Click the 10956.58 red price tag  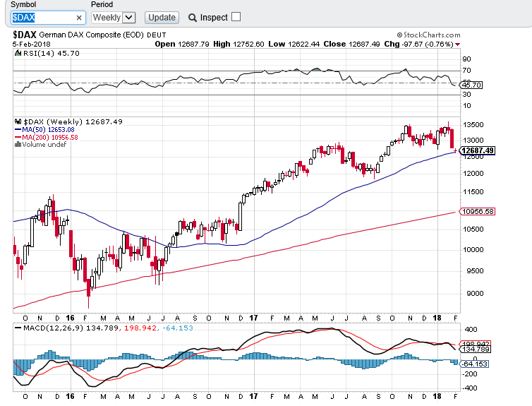tap(477, 212)
